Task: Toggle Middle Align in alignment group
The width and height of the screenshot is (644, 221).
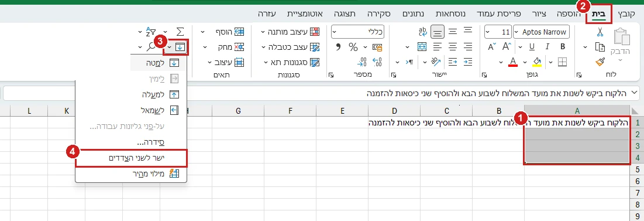Action: (x=453, y=32)
